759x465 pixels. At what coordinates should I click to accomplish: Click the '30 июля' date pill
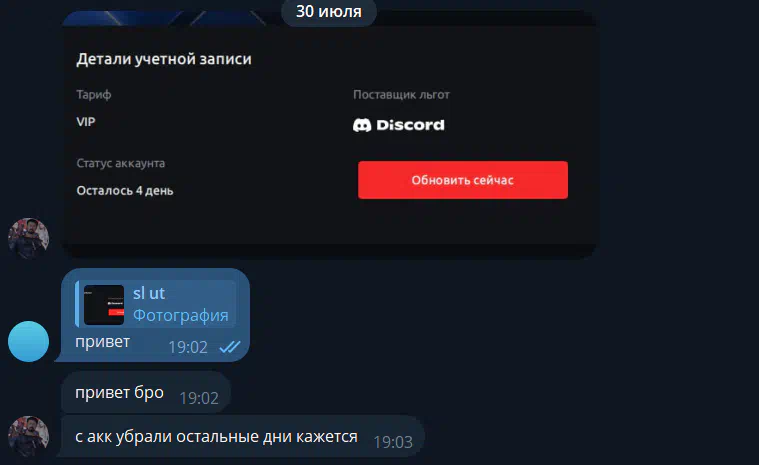point(329,12)
